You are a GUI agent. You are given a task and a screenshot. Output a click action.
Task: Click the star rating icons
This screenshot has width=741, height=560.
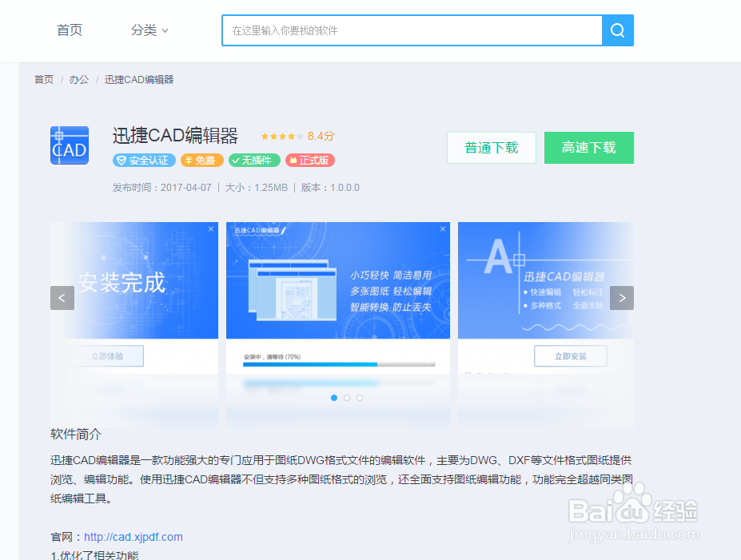pyautogui.click(x=282, y=137)
